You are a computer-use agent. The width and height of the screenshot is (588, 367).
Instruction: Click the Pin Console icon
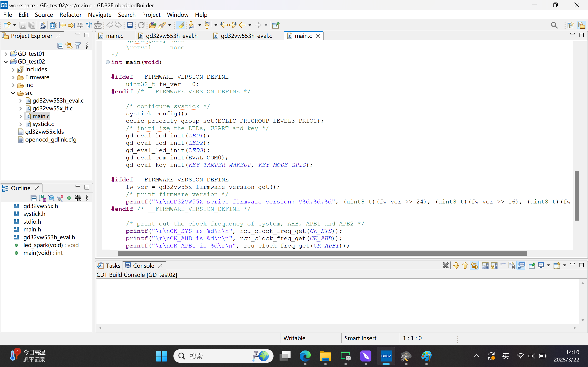532,265
